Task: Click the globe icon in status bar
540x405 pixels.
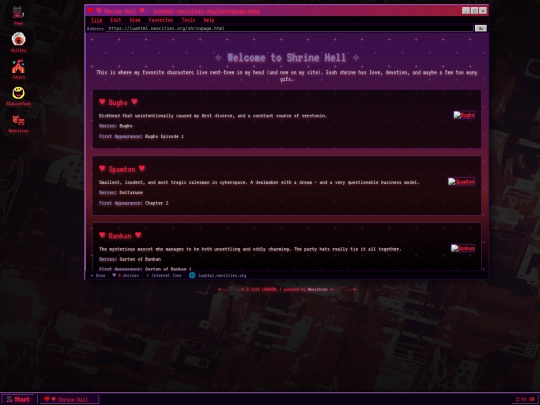Action: coord(192,275)
